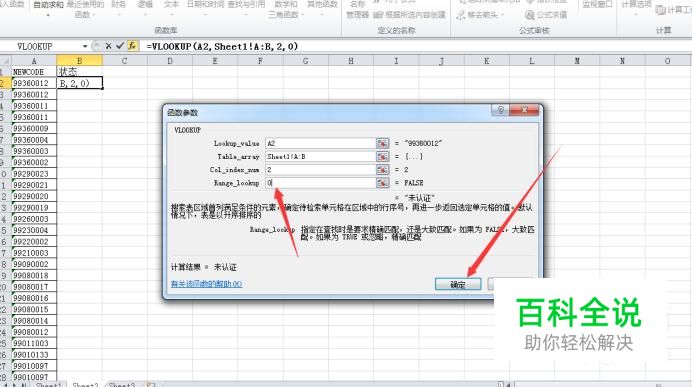Switch to the Sheet1 tab
The height and width of the screenshot is (387, 692).
(49, 384)
